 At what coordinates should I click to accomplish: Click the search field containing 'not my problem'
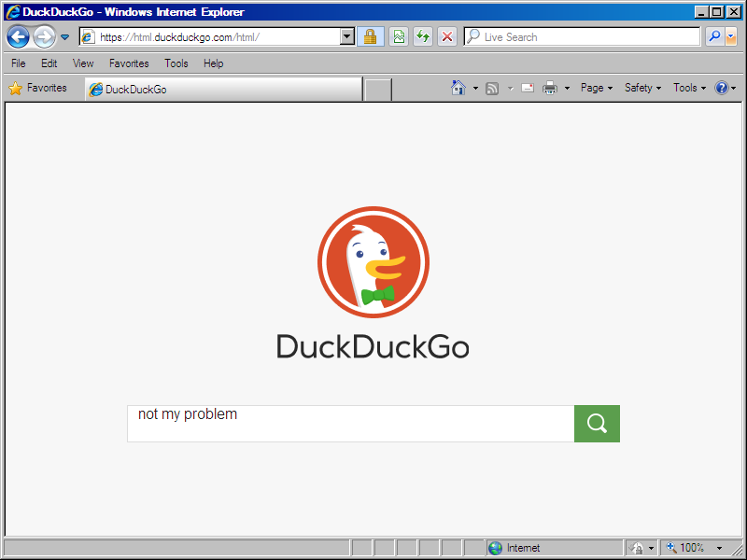(351, 424)
